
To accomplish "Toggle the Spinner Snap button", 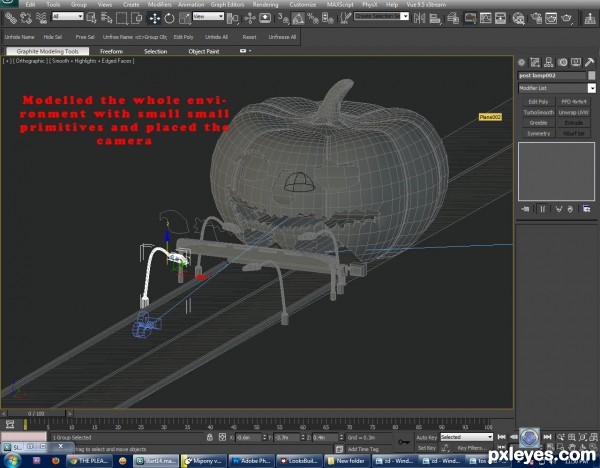I will [x=328, y=18].
